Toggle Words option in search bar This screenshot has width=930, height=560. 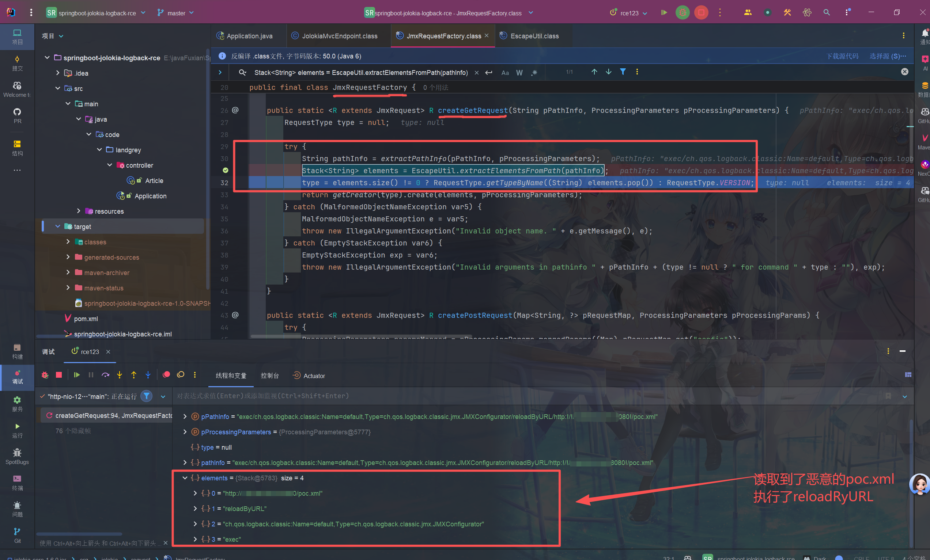[519, 72]
